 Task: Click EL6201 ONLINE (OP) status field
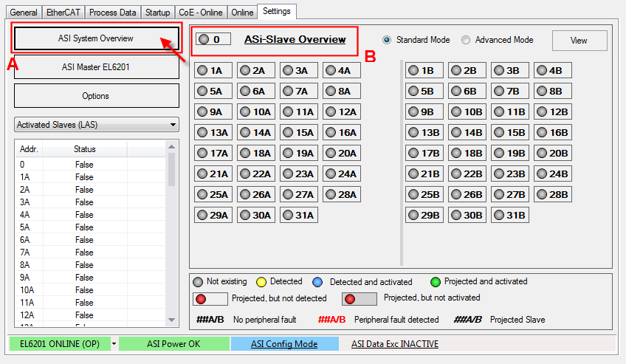click(x=60, y=343)
